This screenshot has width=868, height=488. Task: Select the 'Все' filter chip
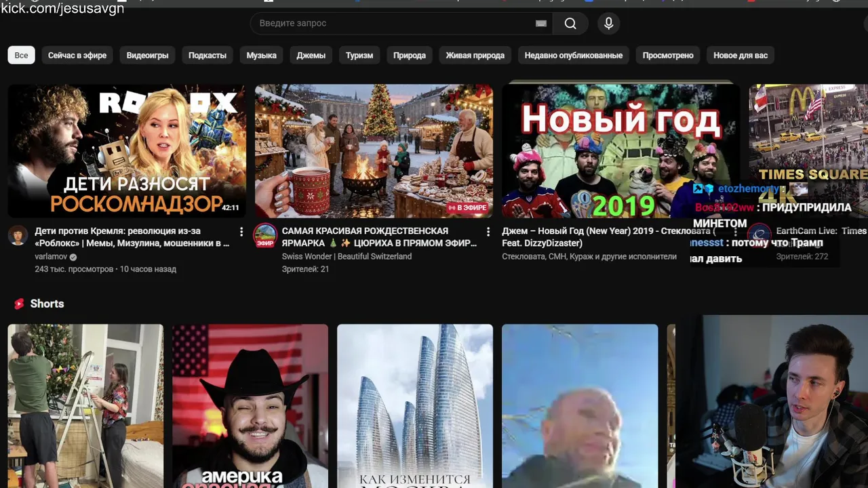(22, 56)
